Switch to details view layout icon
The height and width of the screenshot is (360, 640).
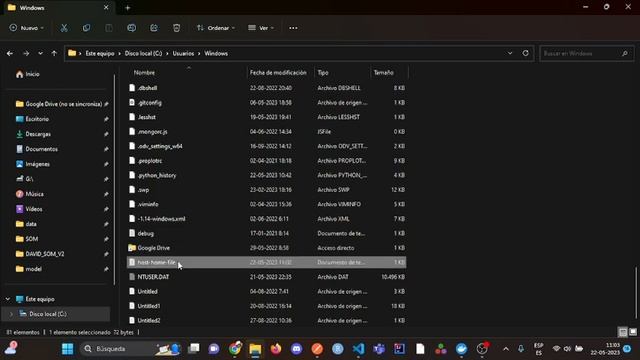coord(622,332)
